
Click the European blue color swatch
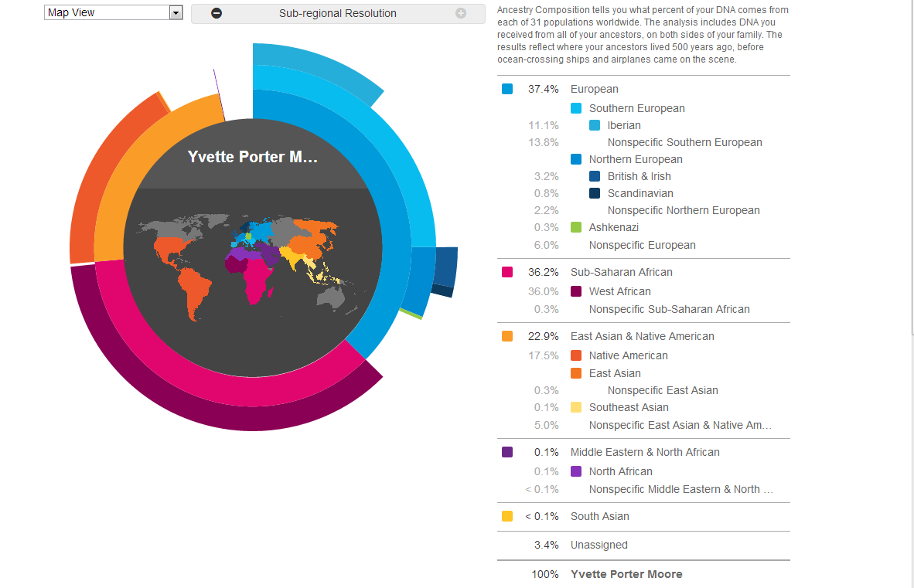tap(507, 89)
